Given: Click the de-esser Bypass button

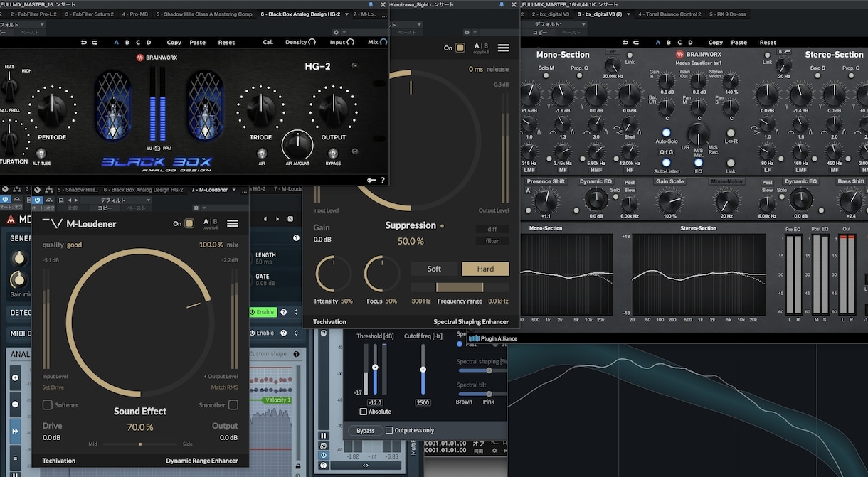Looking at the screenshot, I should coord(365,430).
